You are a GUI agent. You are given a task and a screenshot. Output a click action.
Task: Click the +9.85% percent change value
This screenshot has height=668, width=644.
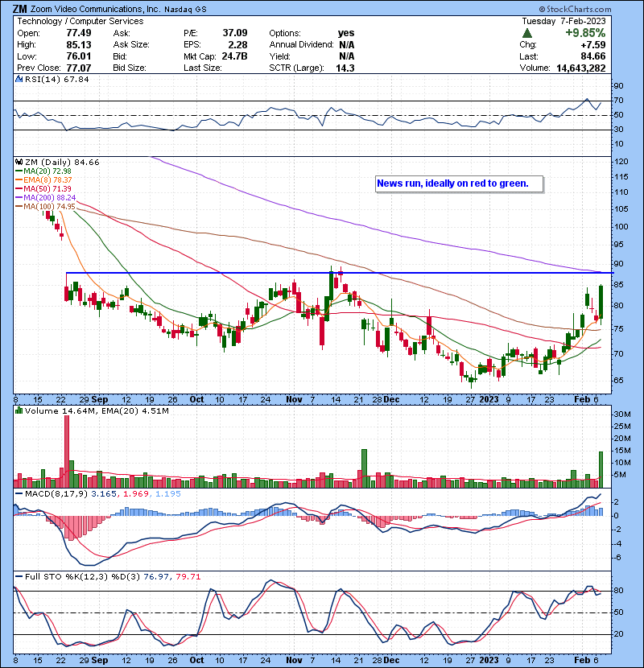(x=585, y=33)
